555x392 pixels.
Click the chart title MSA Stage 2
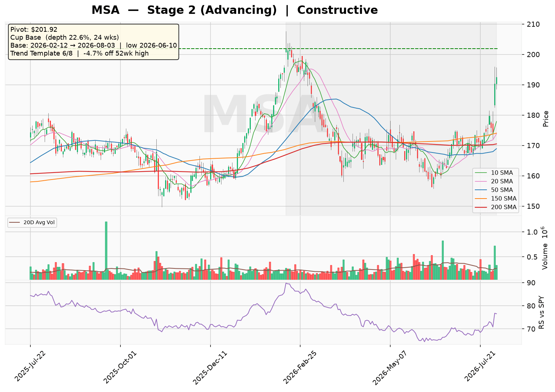pyautogui.click(x=234, y=10)
